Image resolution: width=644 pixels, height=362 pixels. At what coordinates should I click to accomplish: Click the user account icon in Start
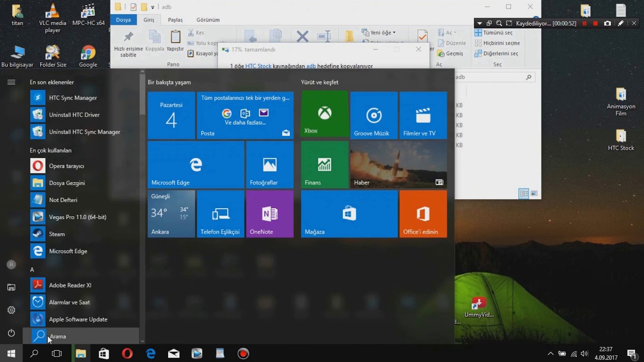(x=11, y=264)
